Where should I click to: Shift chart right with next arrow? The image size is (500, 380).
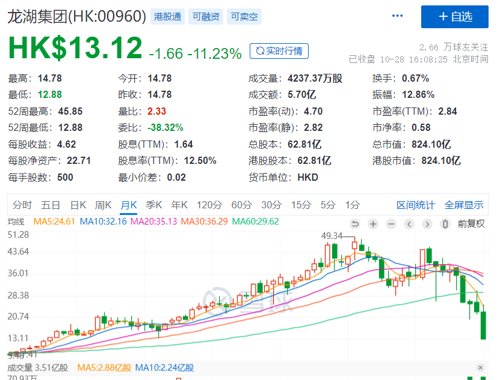(x=427, y=224)
